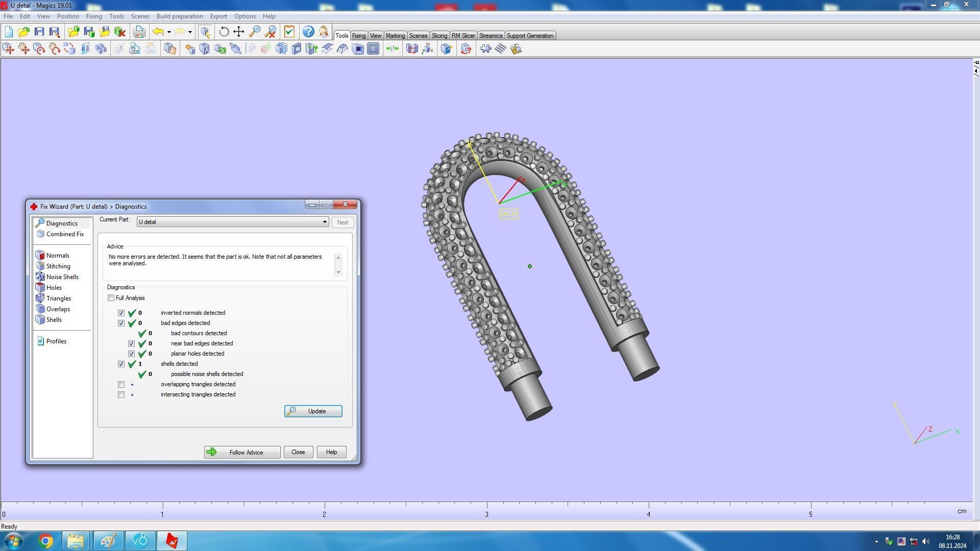Click the New project icon

pos(9,32)
